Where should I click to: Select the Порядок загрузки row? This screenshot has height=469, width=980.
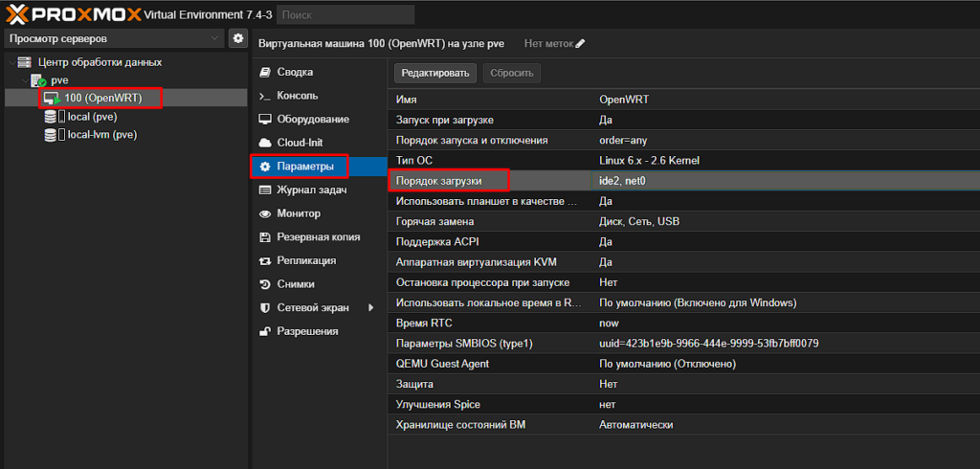pyautogui.click(x=683, y=181)
